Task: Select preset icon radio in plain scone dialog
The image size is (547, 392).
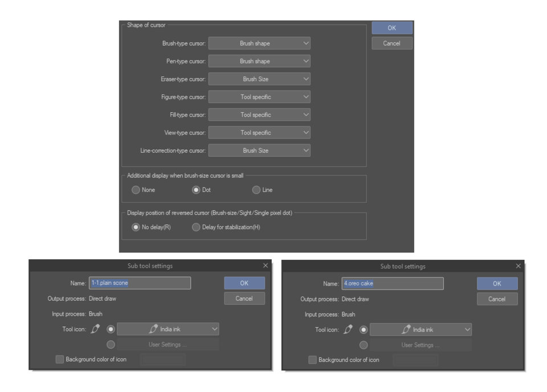Action: (111, 329)
